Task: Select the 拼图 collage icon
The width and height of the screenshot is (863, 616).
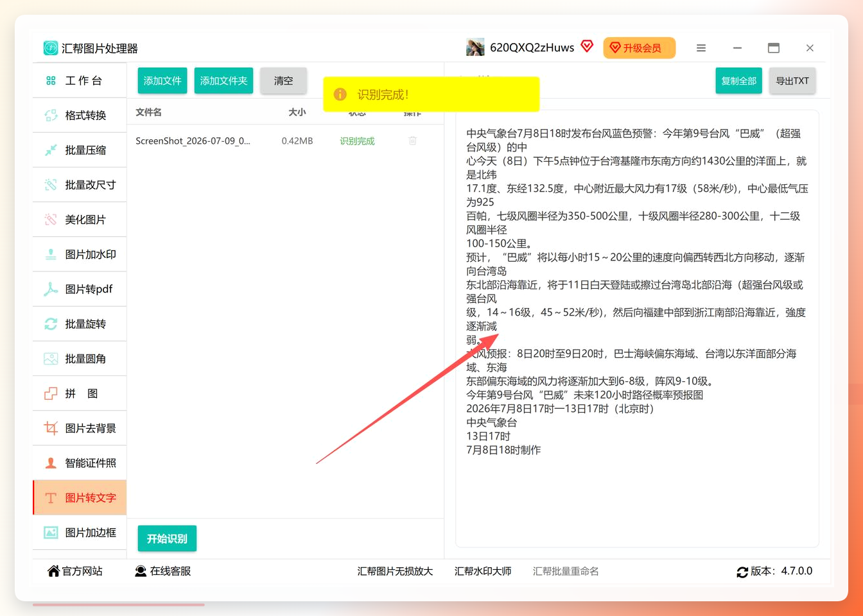Action: click(x=51, y=393)
